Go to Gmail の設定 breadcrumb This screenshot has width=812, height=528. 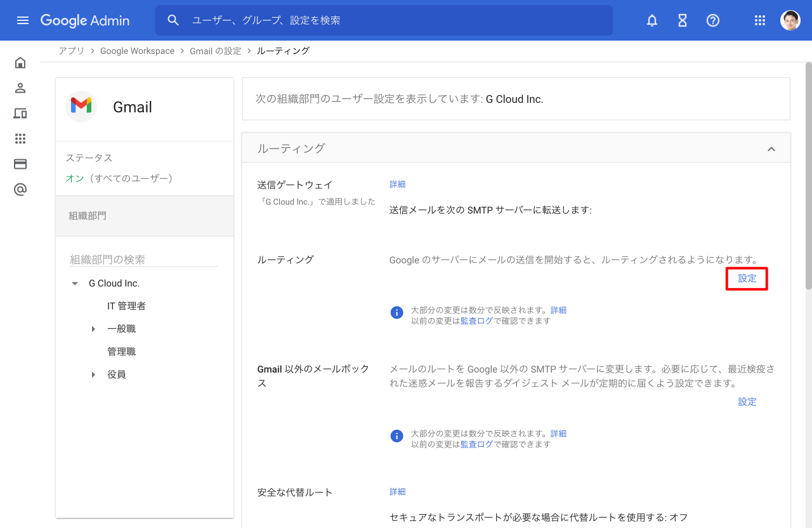(216, 51)
